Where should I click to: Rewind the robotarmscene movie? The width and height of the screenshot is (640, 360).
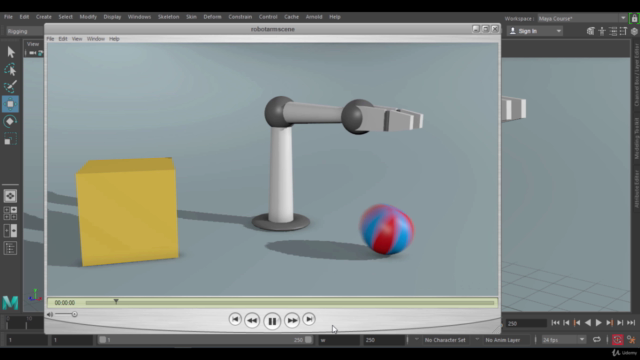pos(252,320)
